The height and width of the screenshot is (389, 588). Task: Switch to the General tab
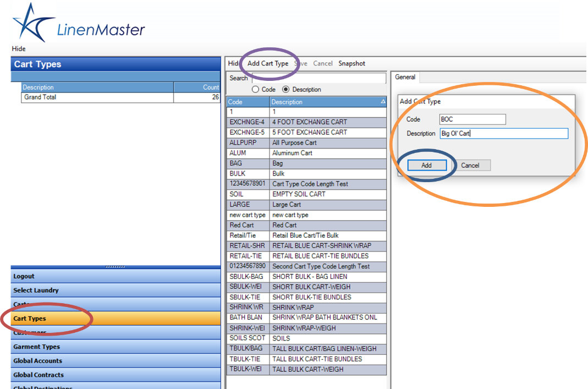pyautogui.click(x=405, y=77)
